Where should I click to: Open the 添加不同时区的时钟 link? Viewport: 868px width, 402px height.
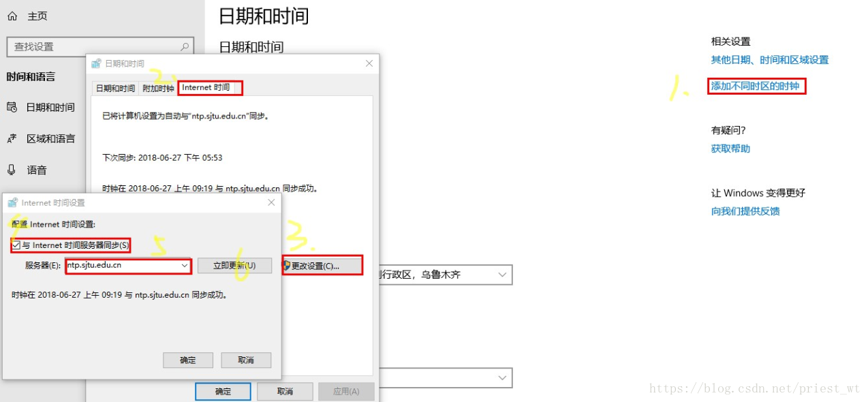(x=755, y=87)
